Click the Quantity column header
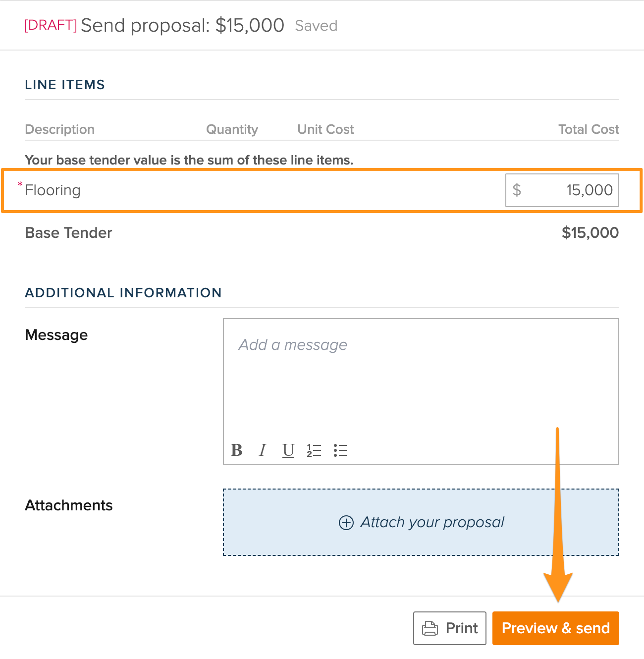644x659 pixels. 232,129
